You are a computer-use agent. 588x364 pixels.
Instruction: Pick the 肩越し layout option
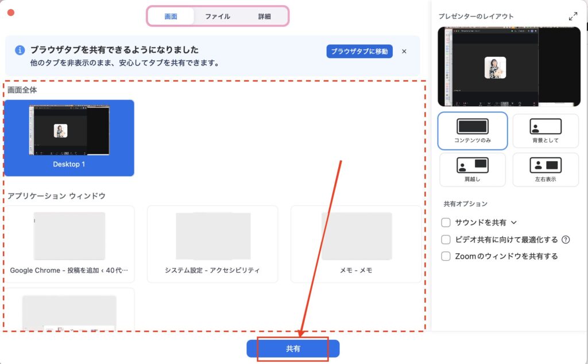click(x=472, y=165)
